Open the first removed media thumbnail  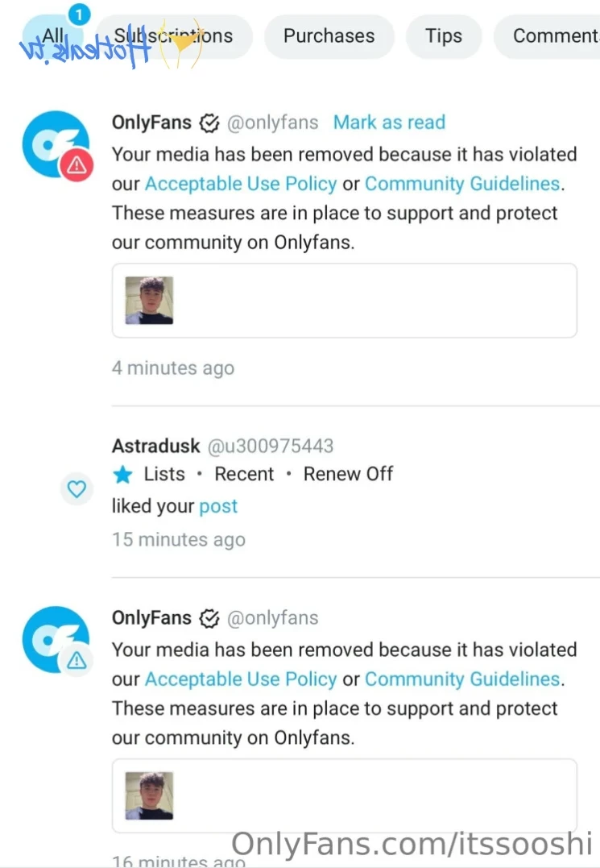tap(149, 301)
